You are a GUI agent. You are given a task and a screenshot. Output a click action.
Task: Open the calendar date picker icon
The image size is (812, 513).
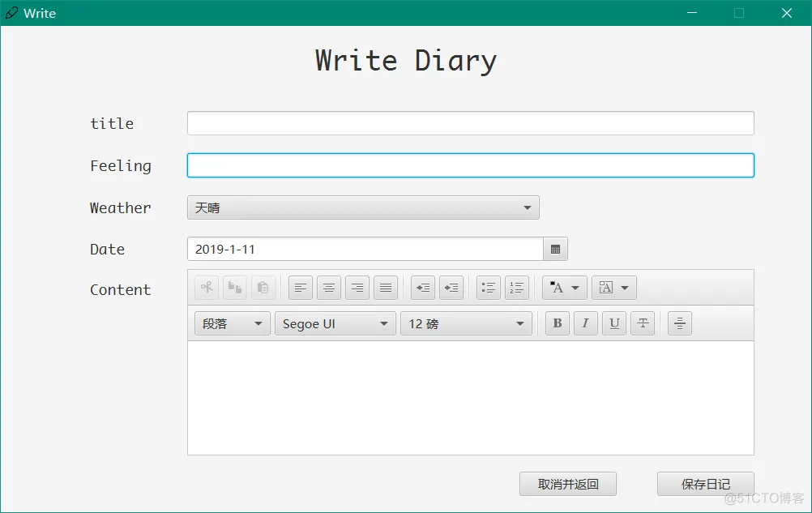(x=556, y=249)
